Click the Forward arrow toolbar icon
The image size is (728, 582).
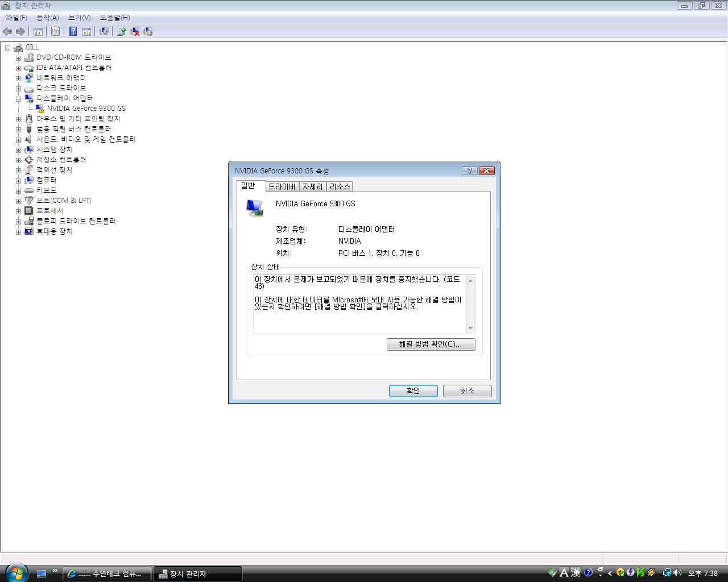(x=20, y=32)
